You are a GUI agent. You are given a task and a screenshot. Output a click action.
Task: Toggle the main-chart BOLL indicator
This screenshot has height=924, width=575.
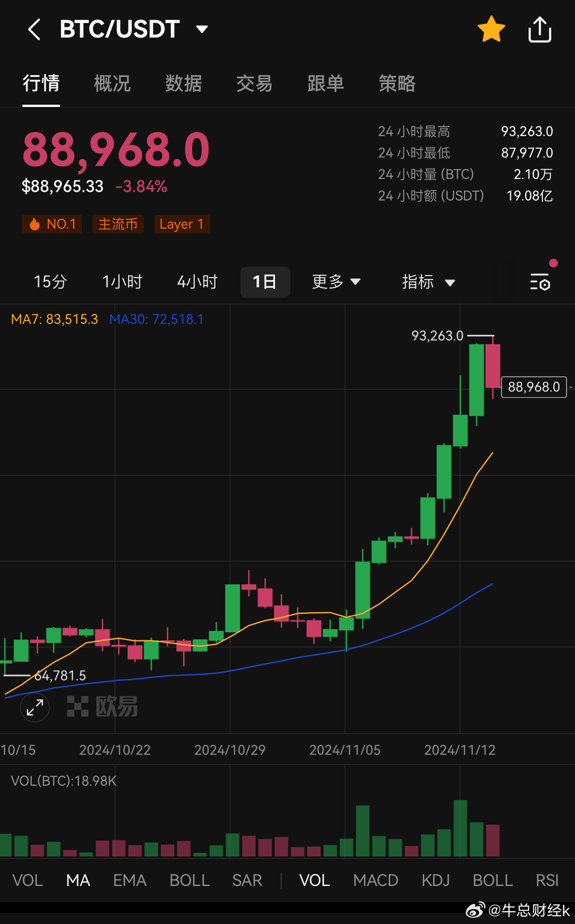click(x=190, y=880)
